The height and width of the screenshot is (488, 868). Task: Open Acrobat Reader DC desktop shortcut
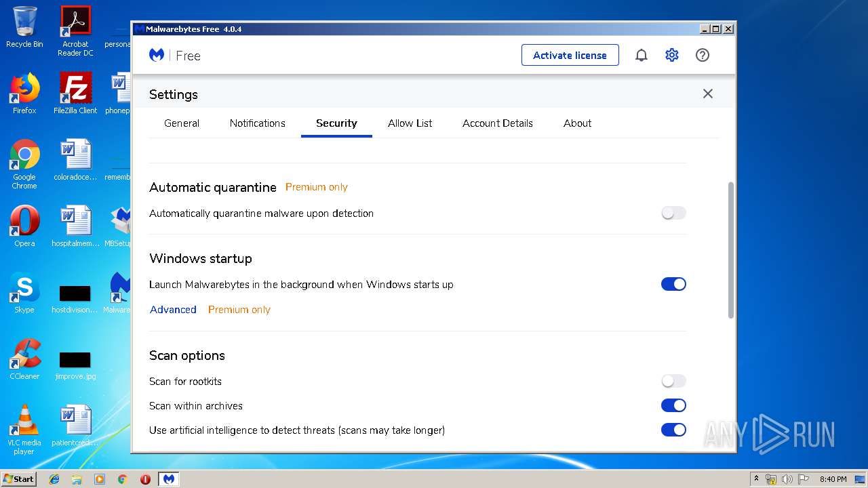coord(75,31)
